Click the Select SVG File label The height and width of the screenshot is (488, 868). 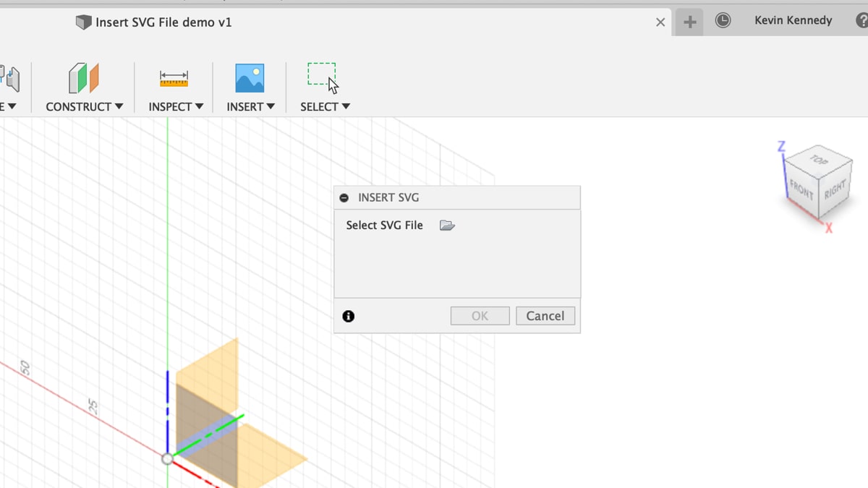click(384, 226)
